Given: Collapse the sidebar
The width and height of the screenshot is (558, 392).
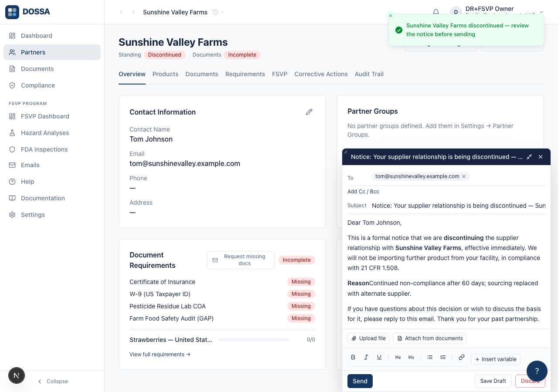Looking at the screenshot, I should click(x=52, y=382).
